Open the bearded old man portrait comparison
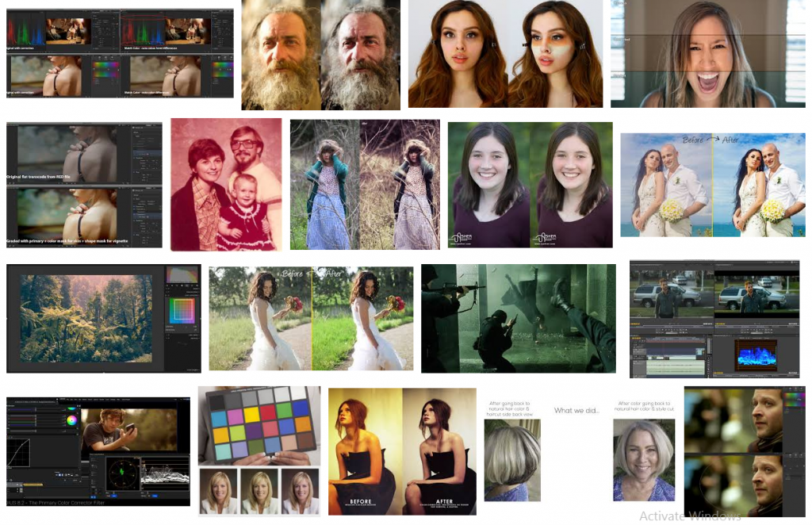The width and height of the screenshot is (812, 525). (x=320, y=55)
